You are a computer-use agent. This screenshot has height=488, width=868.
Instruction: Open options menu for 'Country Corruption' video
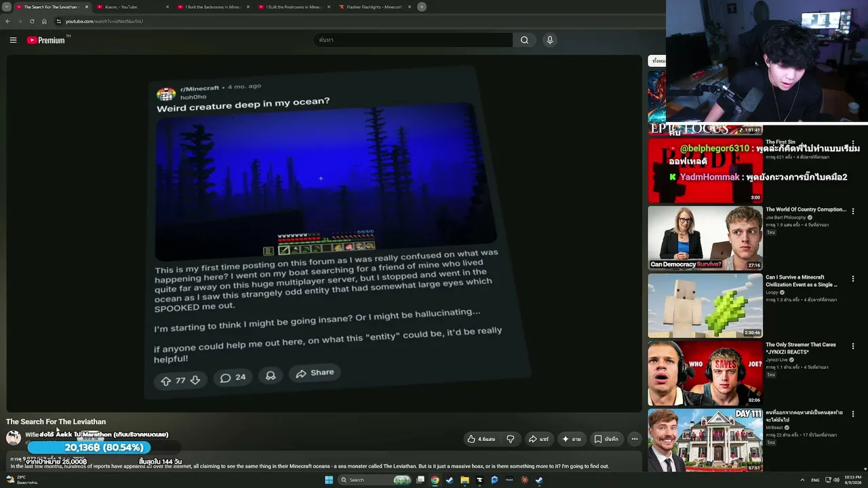pos(853,211)
